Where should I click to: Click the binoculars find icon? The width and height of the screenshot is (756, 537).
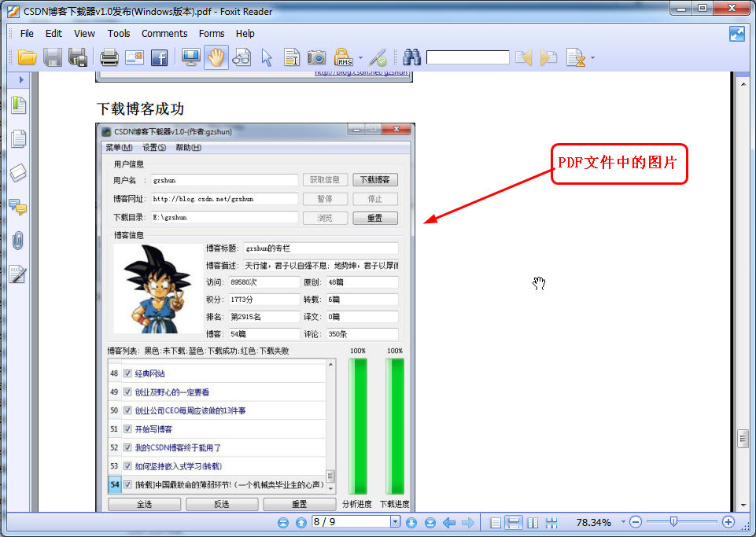pyautogui.click(x=411, y=57)
